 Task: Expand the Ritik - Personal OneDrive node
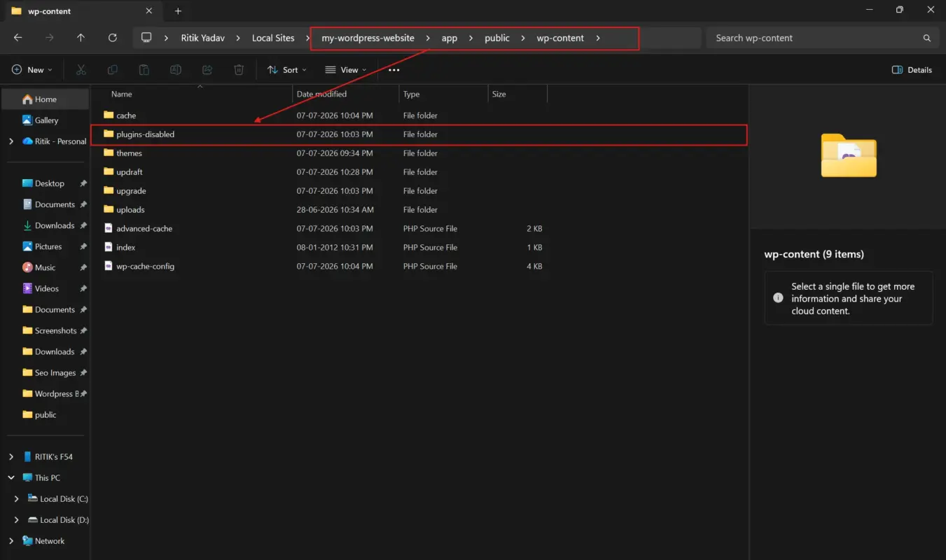(x=11, y=141)
